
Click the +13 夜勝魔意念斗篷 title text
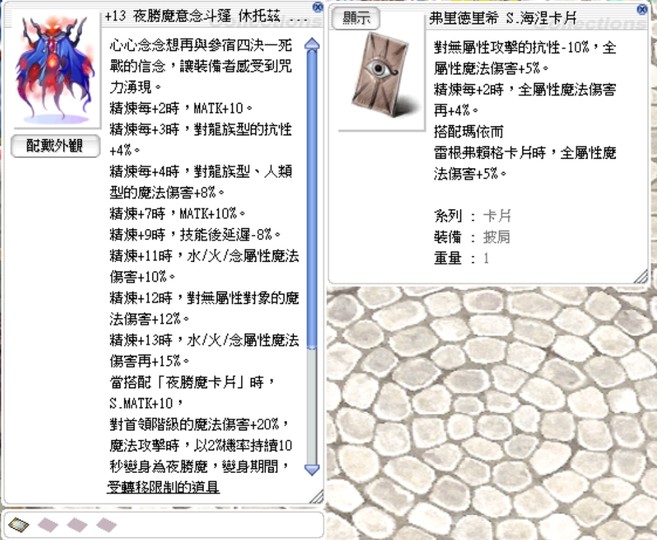[195, 19]
